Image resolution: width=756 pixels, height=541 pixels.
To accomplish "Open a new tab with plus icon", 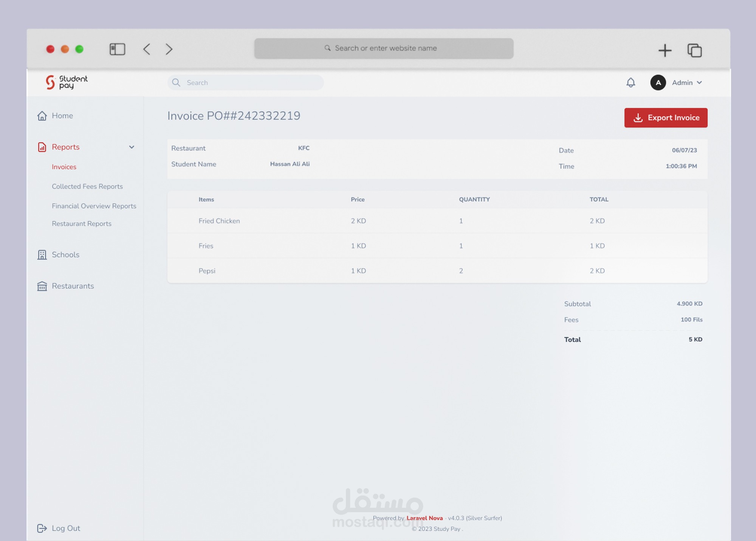I will pos(665,50).
